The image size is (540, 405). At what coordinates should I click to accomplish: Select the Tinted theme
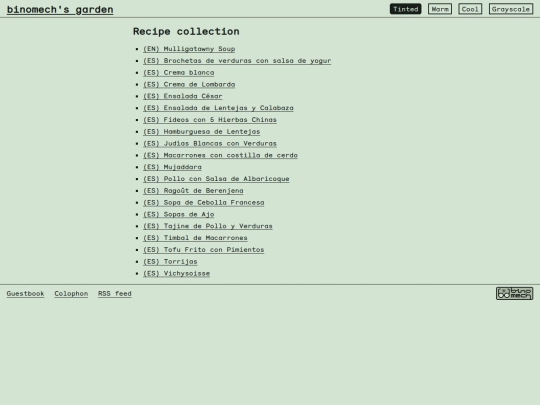coord(405,9)
